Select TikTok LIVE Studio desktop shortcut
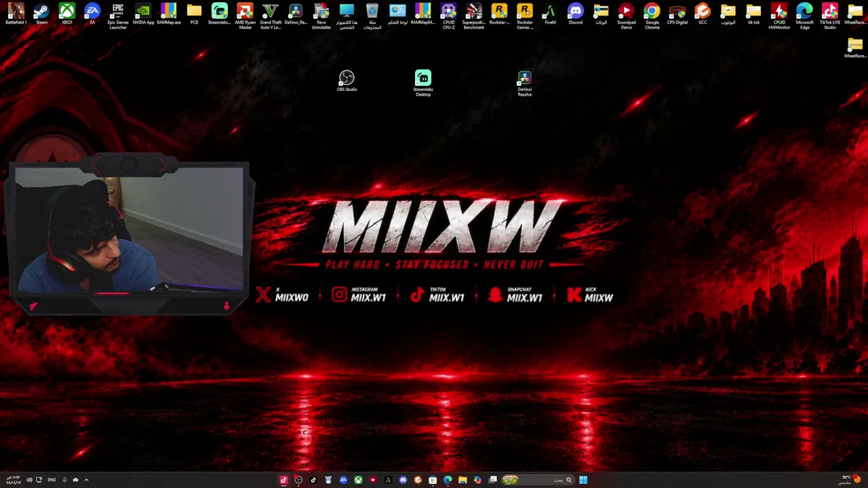The width and height of the screenshot is (868, 488). [830, 16]
